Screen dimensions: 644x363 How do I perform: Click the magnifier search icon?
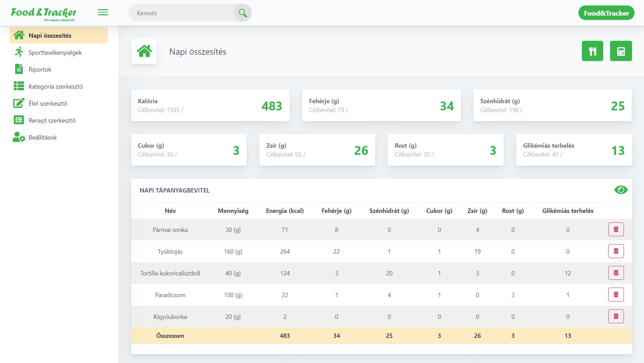(243, 13)
